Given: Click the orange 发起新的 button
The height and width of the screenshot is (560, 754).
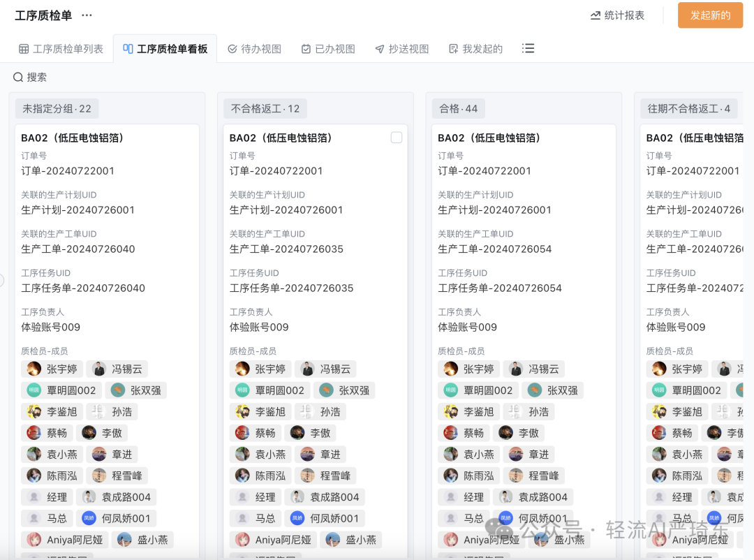Looking at the screenshot, I should [x=710, y=15].
